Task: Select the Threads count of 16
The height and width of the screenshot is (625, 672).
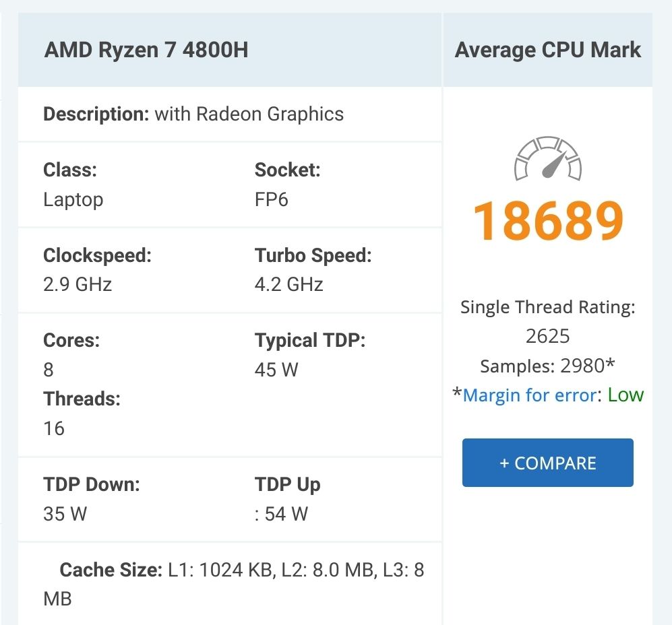Action: (x=54, y=428)
